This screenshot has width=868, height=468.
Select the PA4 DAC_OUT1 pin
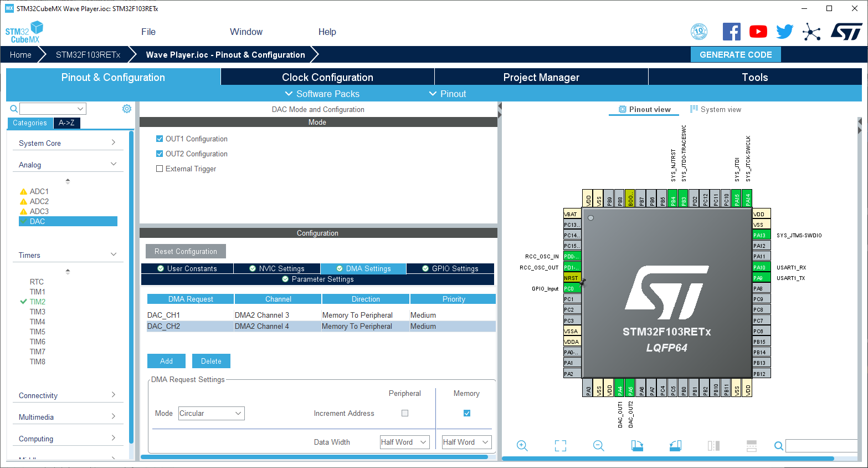point(620,388)
